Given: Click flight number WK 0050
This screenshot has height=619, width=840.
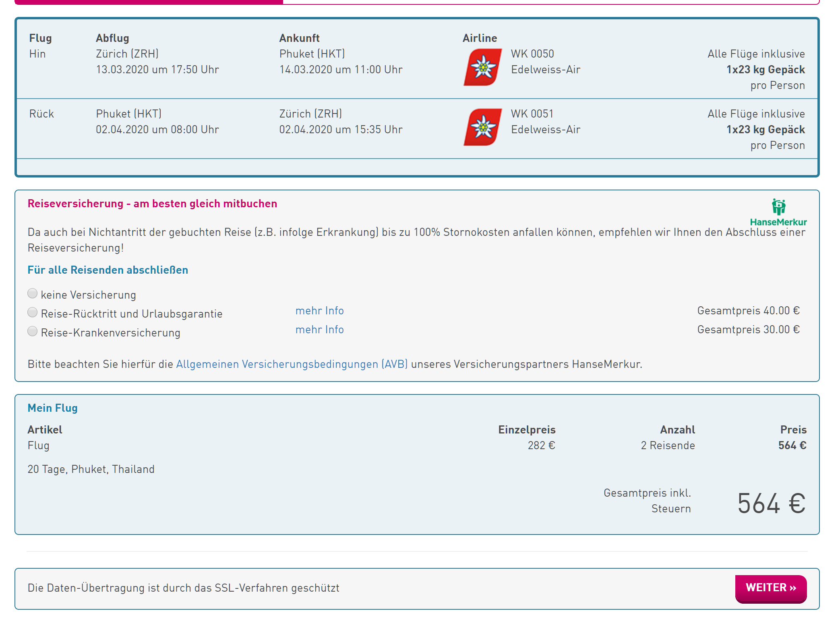Looking at the screenshot, I should (532, 54).
